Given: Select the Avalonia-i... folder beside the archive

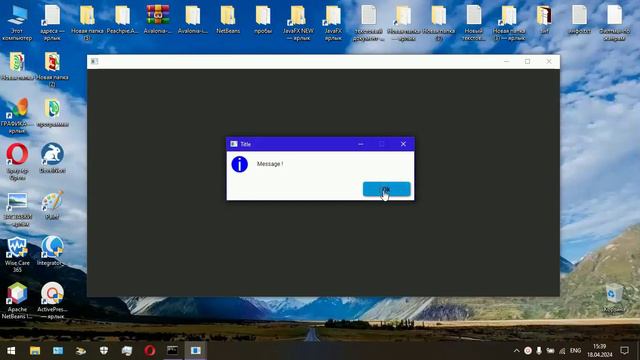Looking at the screenshot, I should 193,19.
